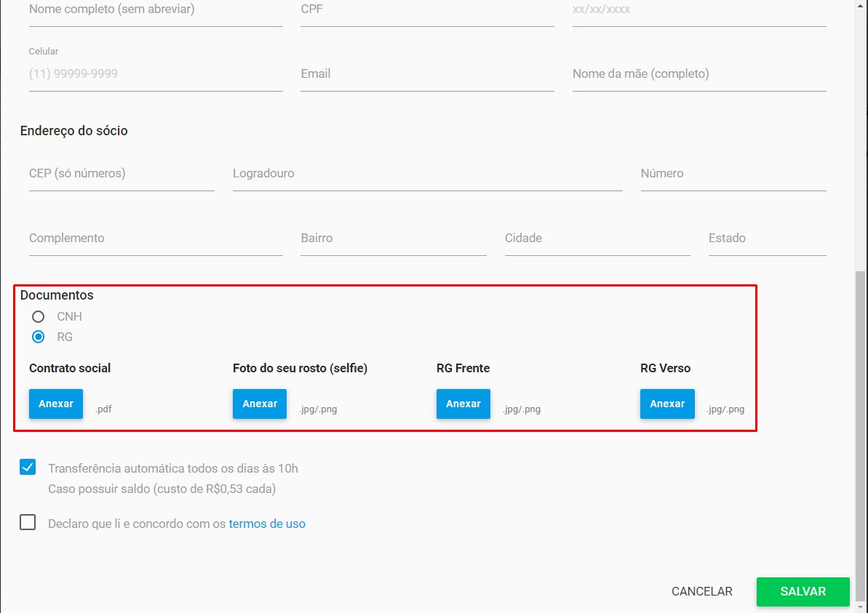Select the Email input field

(427, 74)
